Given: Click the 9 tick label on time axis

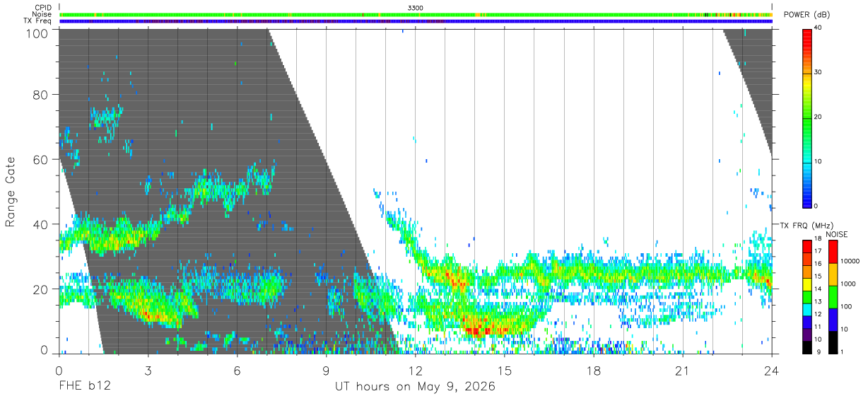Looking at the screenshot, I should pos(326,371).
